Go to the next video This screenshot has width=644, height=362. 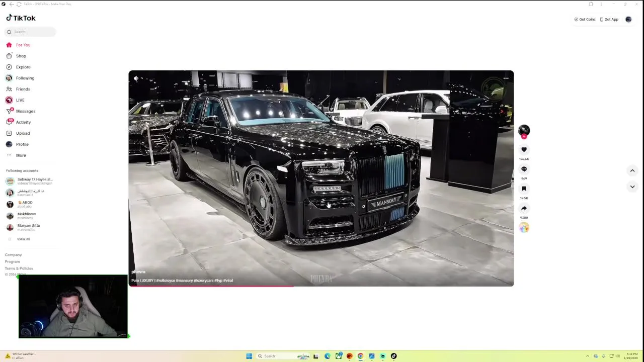pos(632,187)
